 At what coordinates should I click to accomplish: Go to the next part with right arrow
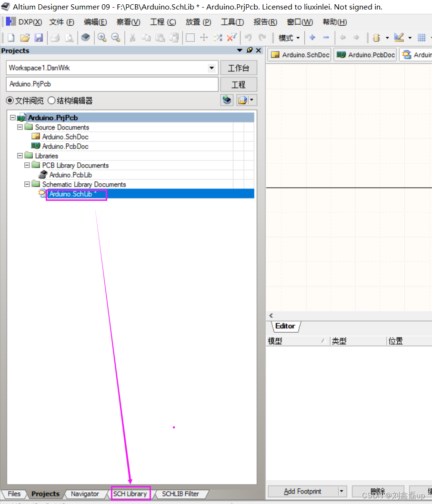coord(356,38)
